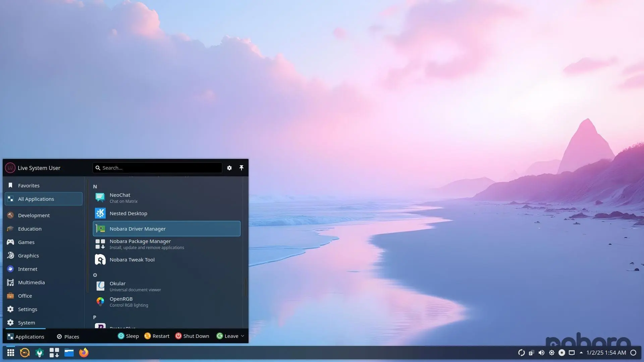Open Okular document viewer
The image size is (644, 362).
[166, 286]
